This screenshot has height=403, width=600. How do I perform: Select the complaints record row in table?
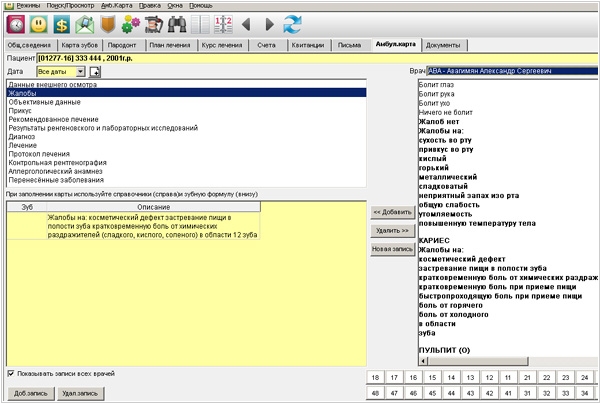pyautogui.click(x=134, y=226)
